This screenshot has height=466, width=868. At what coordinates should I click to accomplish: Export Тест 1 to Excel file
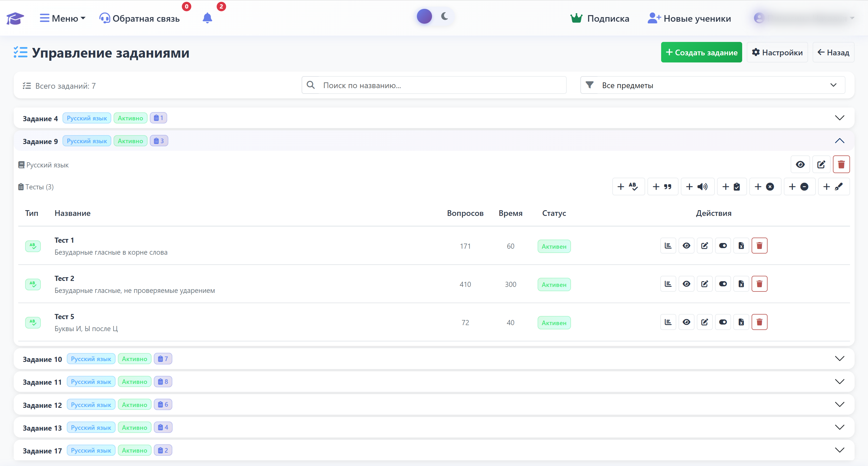click(x=741, y=246)
